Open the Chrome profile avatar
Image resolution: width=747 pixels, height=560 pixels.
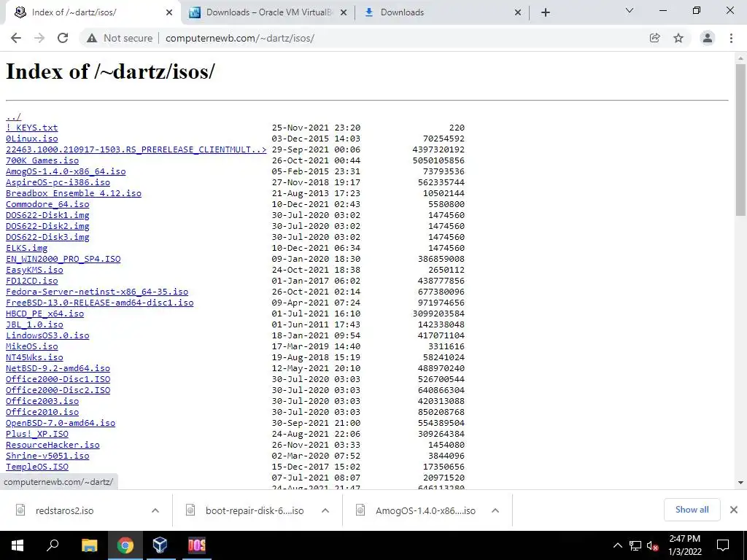pos(708,38)
